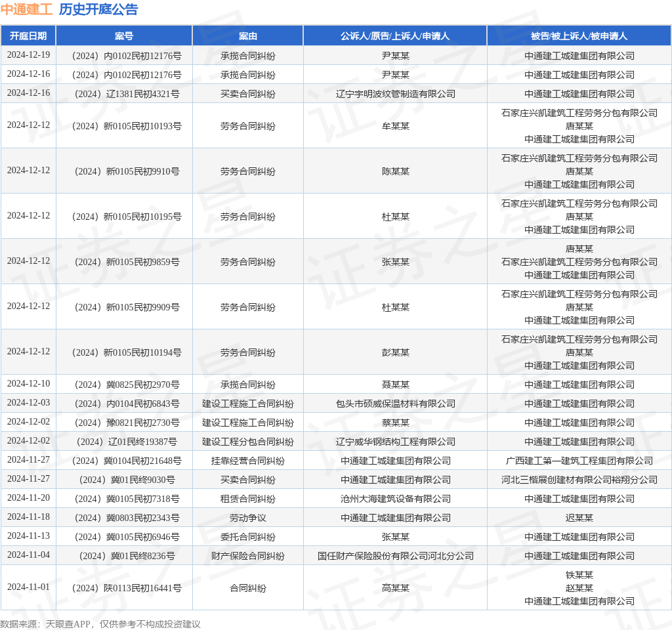Click plaintiff 辽宁威华钢结构工程有限公司
This screenshot has height=630, width=672.
pos(395,442)
